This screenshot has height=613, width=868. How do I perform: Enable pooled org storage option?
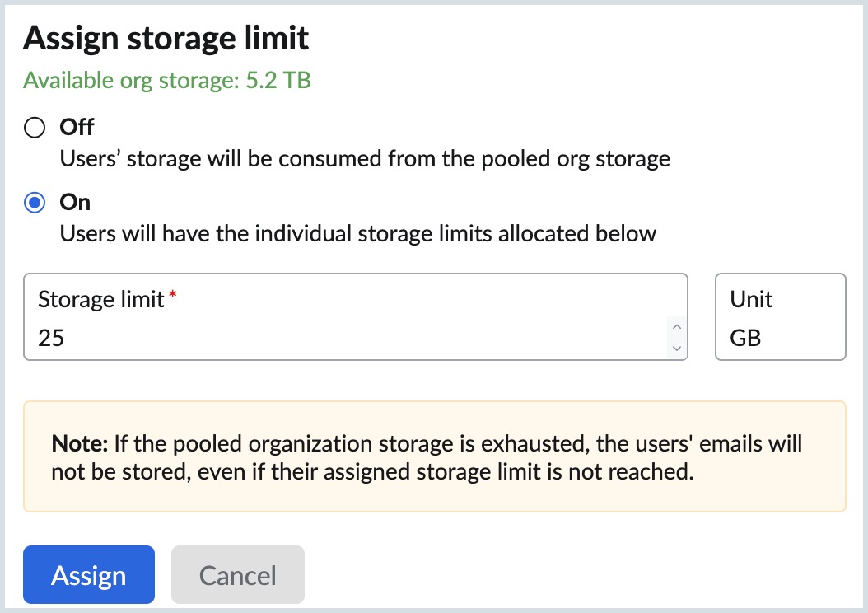tap(33, 128)
